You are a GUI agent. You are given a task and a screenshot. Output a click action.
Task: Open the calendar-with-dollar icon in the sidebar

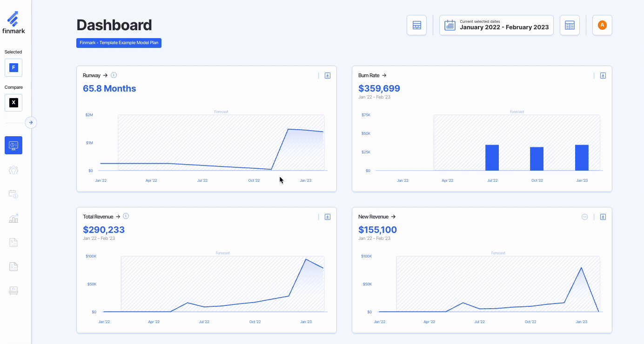(x=13, y=194)
